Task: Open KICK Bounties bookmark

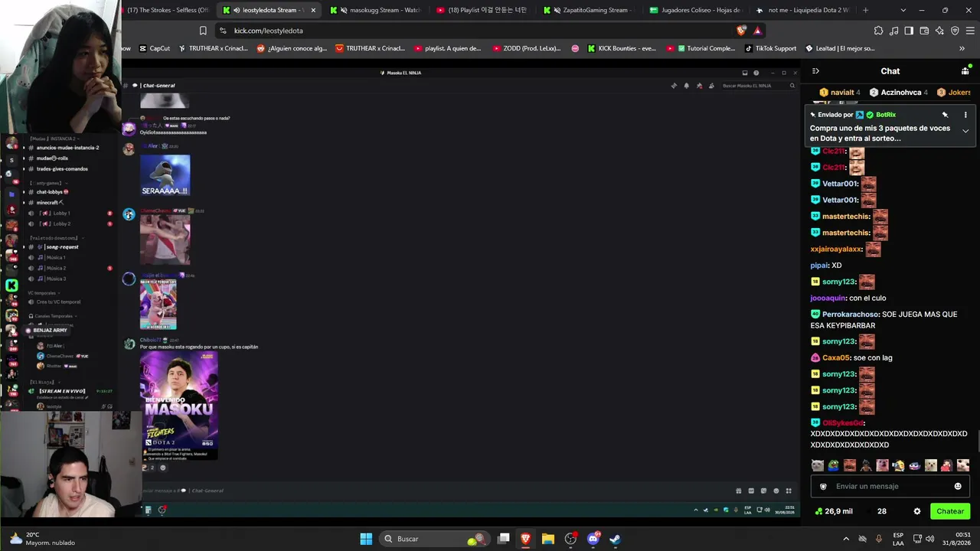Action: pyautogui.click(x=622, y=48)
